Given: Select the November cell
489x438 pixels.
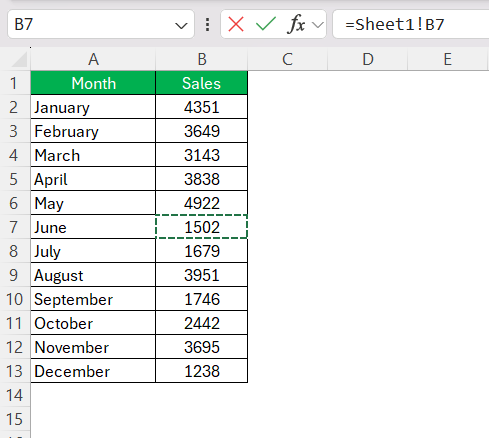Looking at the screenshot, I should click(93, 347).
